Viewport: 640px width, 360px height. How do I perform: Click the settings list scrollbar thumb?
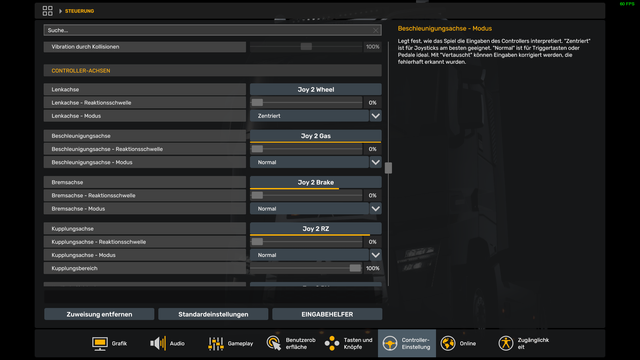pos(388,168)
